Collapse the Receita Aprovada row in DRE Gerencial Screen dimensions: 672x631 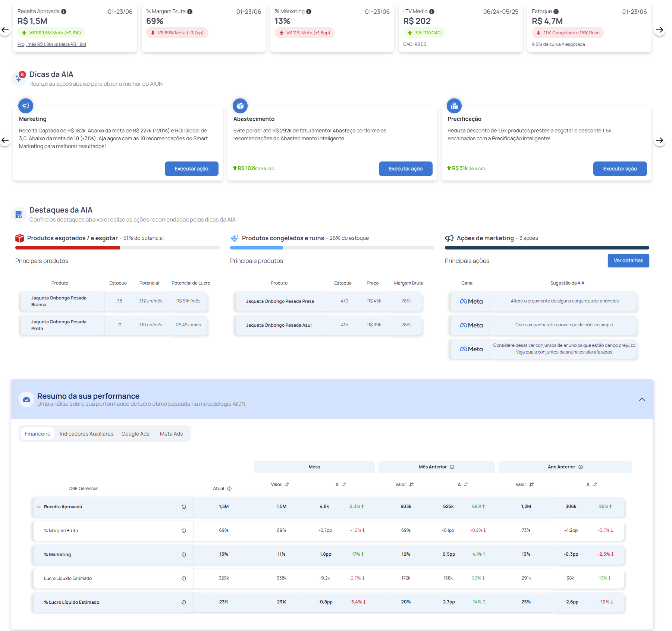(x=38, y=506)
